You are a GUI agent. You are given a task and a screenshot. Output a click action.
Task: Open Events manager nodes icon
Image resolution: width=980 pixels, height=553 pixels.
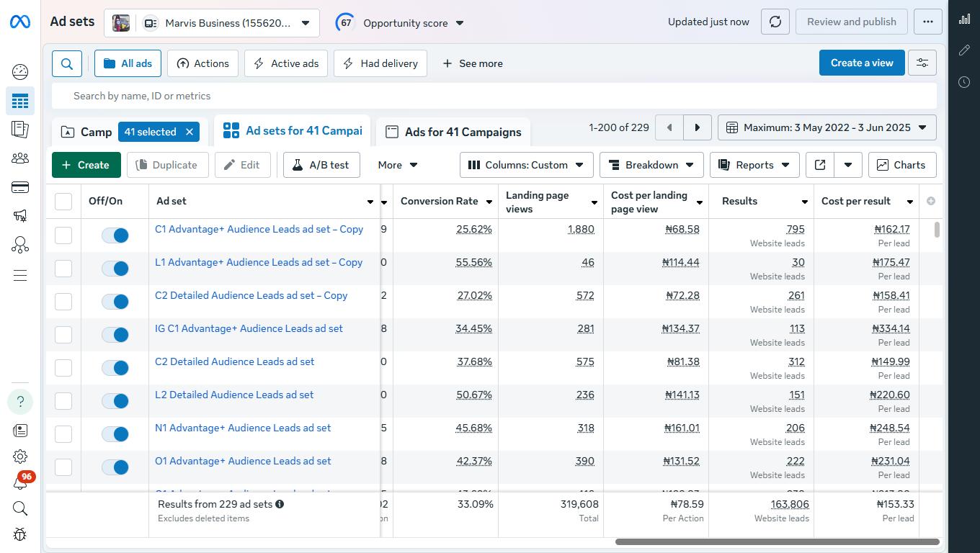click(20, 245)
